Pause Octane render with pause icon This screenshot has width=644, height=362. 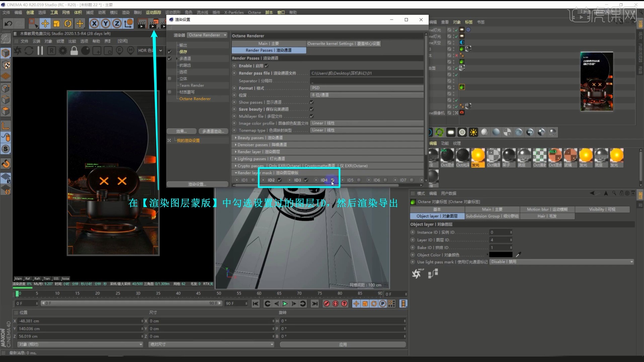click(40, 51)
